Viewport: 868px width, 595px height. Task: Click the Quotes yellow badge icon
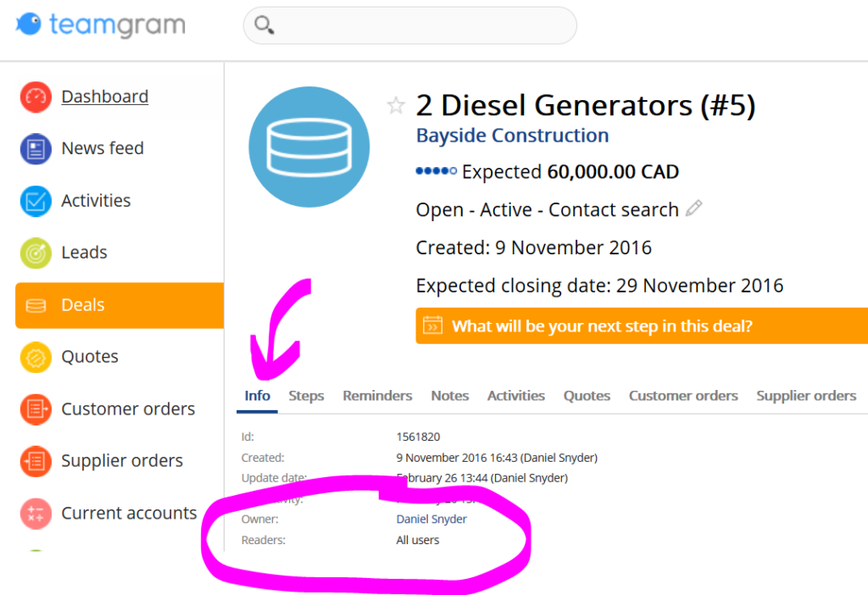(36, 357)
